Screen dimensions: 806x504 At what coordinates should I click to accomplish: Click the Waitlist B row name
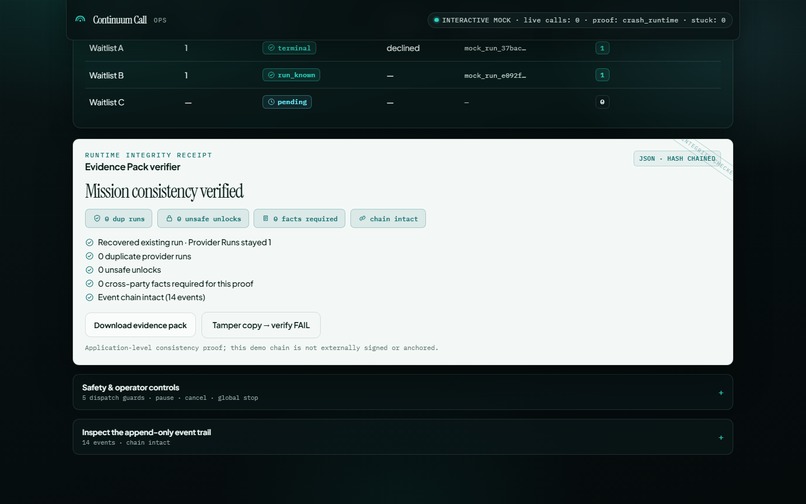(x=106, y=76)
